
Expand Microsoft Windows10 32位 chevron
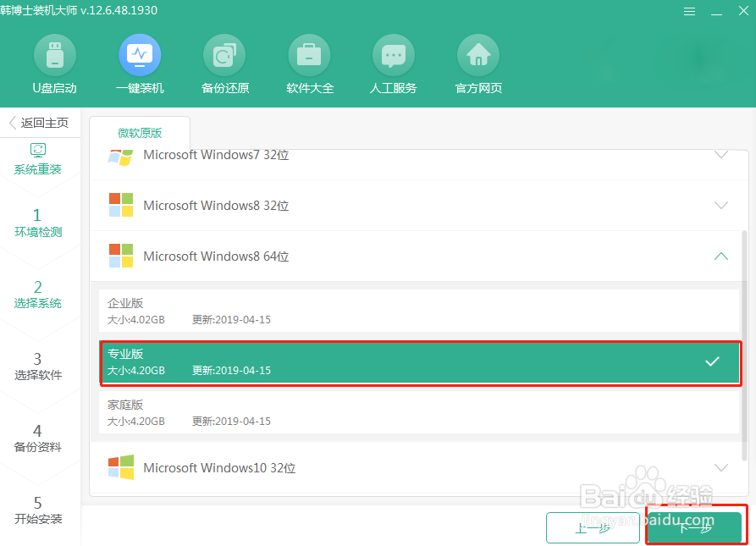point(720,467)
